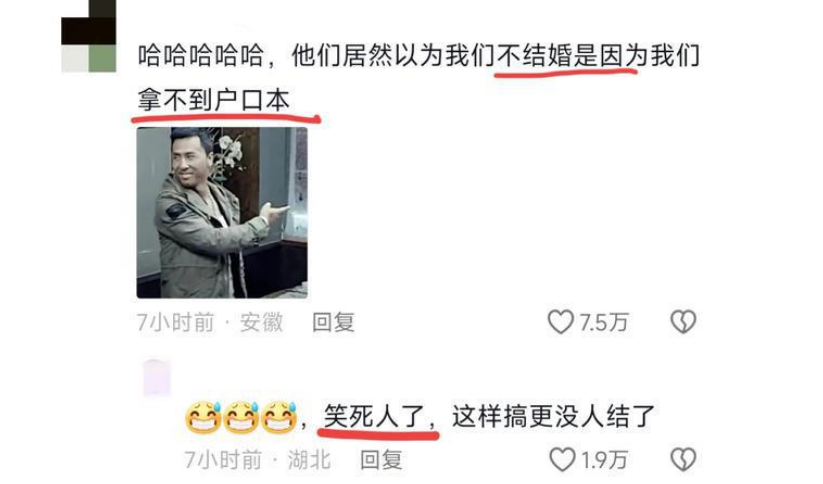Dislike the 安徽 user's comment

tap(683, 322)
